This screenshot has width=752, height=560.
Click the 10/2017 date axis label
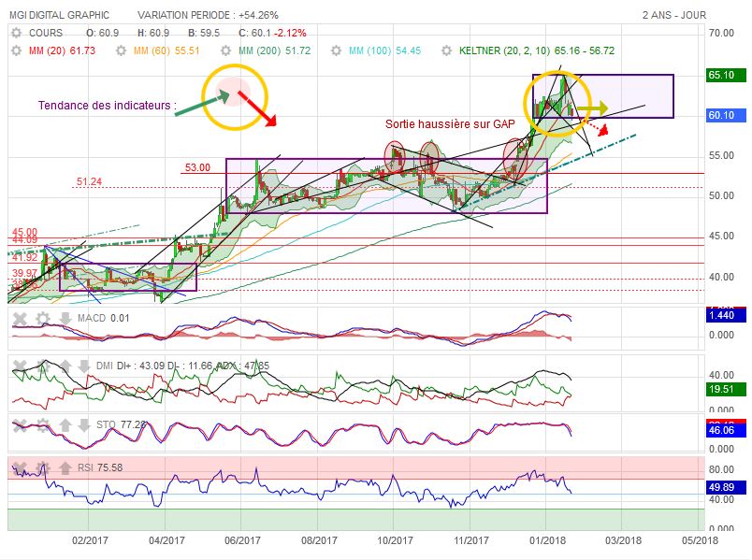click(395, 540)
